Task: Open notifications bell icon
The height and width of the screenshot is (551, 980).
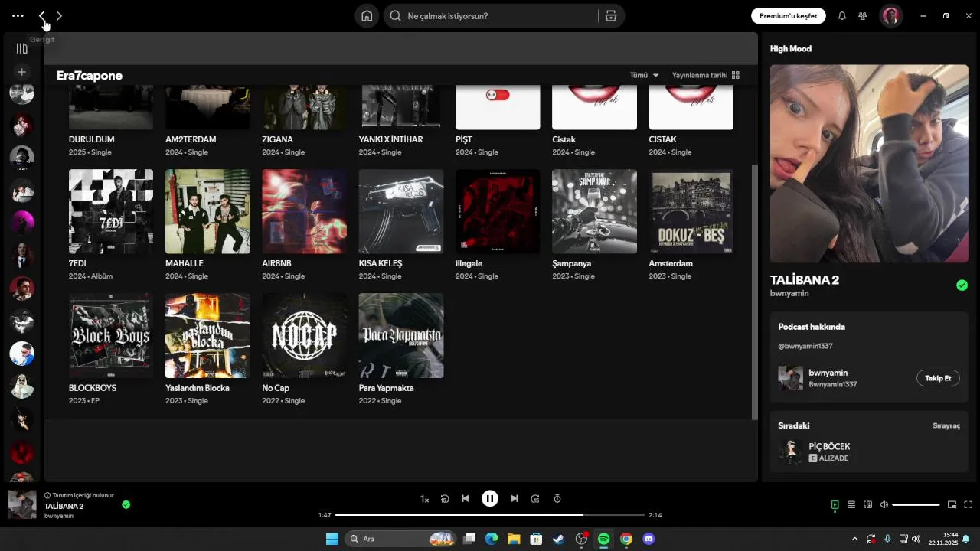Action: click(842, 16)
